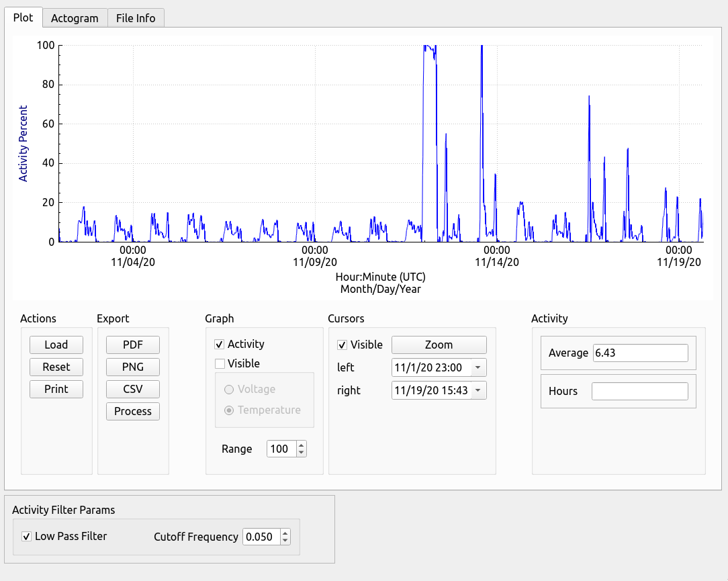Open the File Info tab
Image resolution: width=728 pixels, height=581 pixels.
pos(136,18)
